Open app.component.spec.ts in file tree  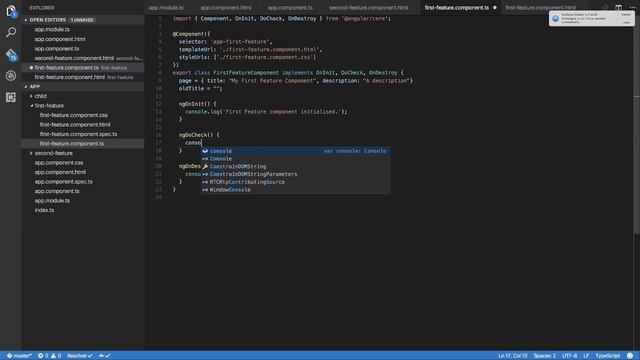(x=82, y=182)
